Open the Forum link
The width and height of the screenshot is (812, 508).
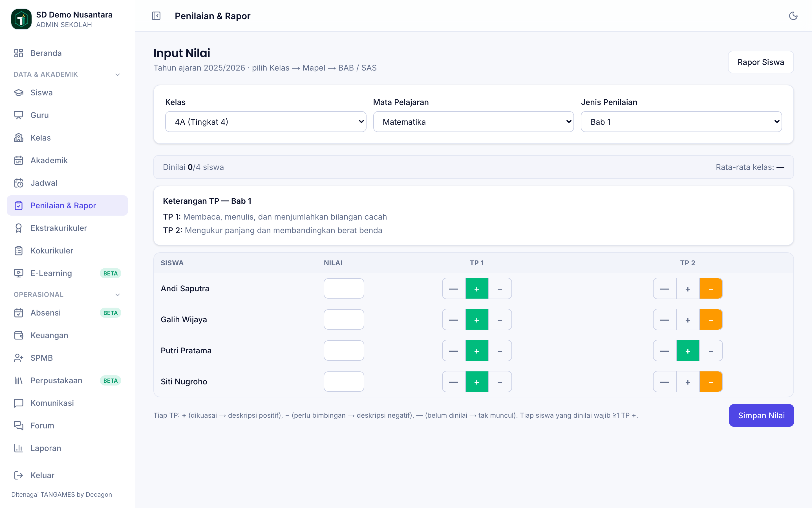click(67, 426)
